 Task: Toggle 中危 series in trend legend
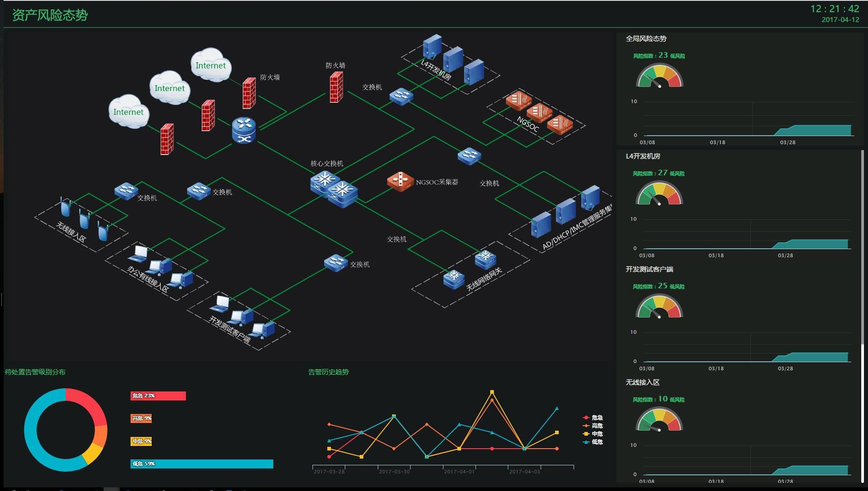click(592, 434)
